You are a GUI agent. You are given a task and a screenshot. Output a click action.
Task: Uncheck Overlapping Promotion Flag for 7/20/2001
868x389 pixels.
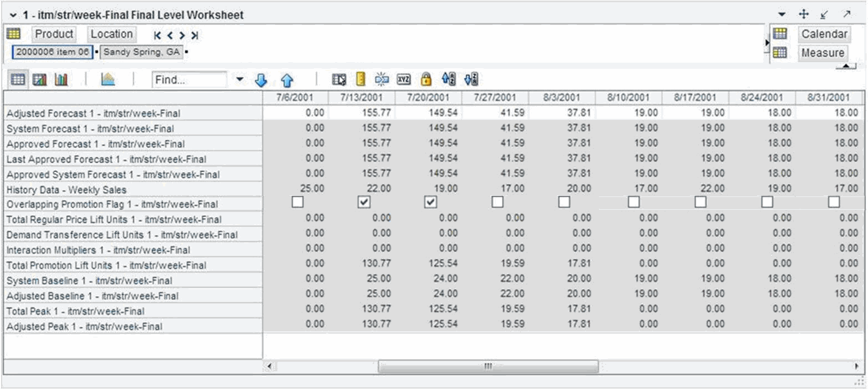(430, 203)
